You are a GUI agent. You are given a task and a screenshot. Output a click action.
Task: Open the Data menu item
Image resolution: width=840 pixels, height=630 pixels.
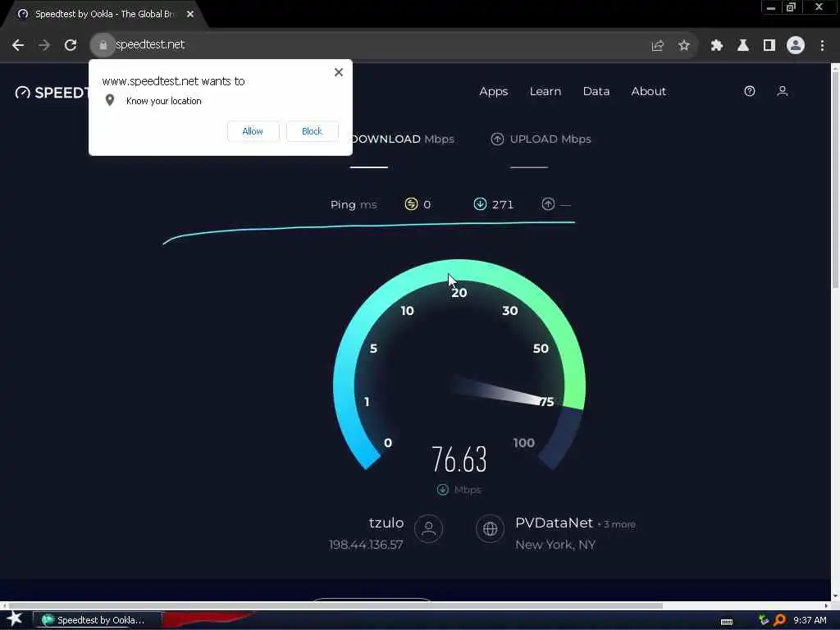click(x=596, y=92)
